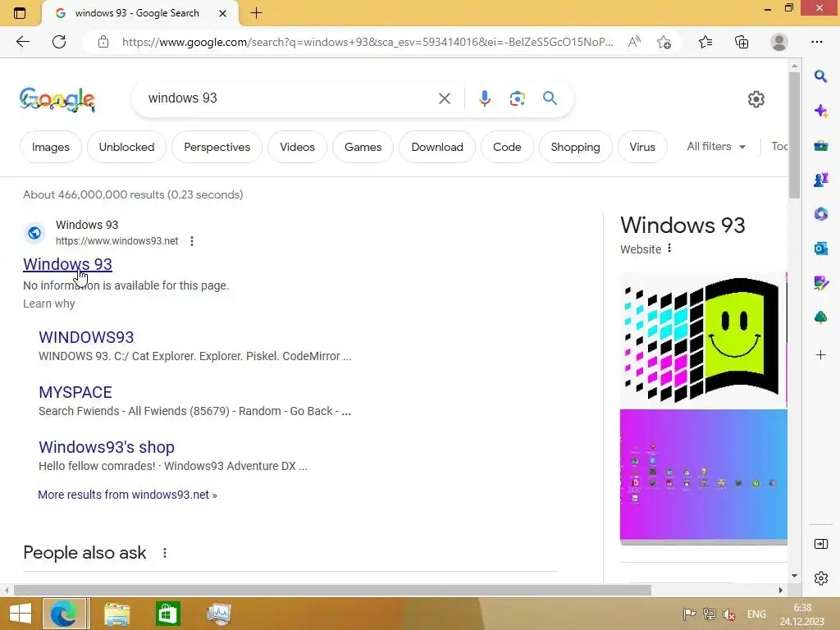Open the Outlook sidebar icon
This screenshot has height=630, width=840.
point(820,248)
